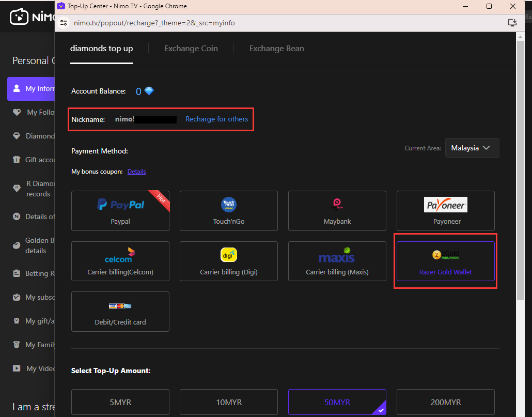Viewport: 532px width, 417px height.
Task: Switch to the Exchange Coin tab
Action: pyautogui.click(x=191, y=49)
